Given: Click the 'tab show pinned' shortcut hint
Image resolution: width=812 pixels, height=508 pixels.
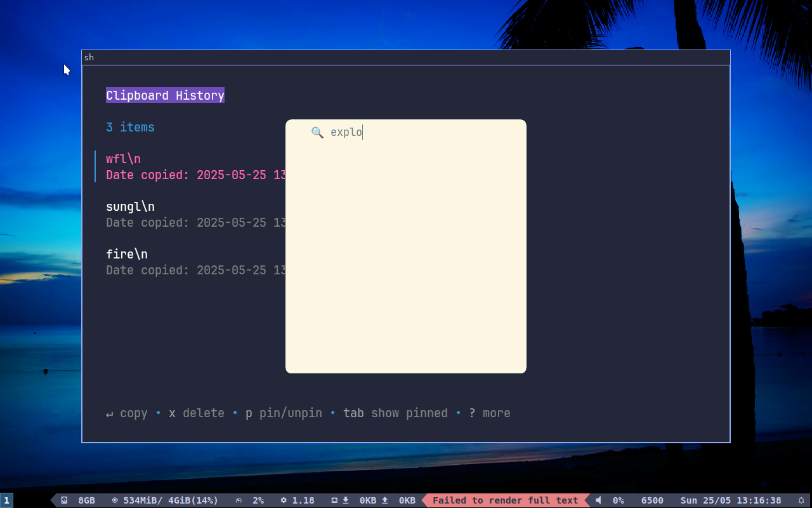Looking at the screenshot, I should point(395,413).
